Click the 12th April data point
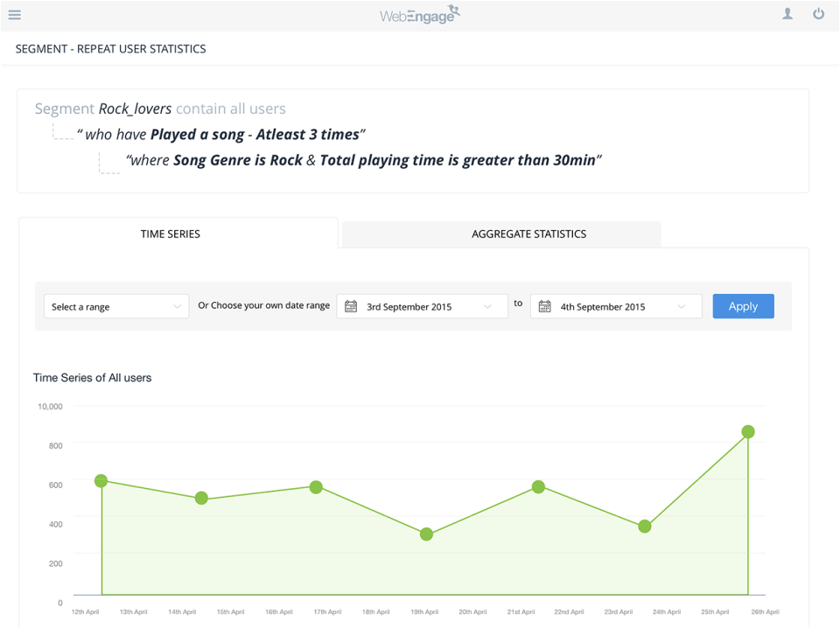840x629 pixels. pyautogui.click(x=101, y=481)
